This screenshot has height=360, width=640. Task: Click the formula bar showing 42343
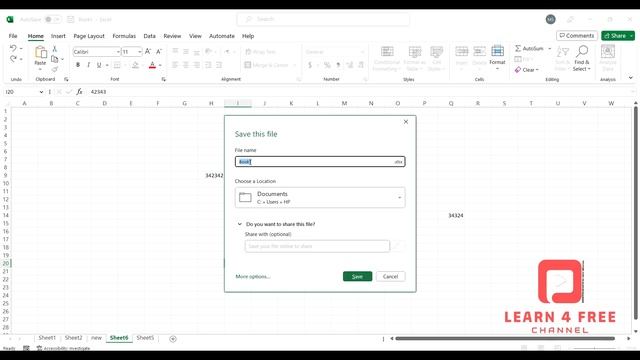click(x=359, y=92)
